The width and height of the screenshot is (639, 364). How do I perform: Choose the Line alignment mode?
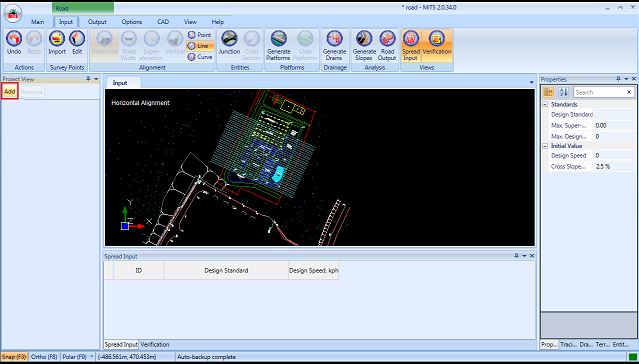tap(200, 46)
